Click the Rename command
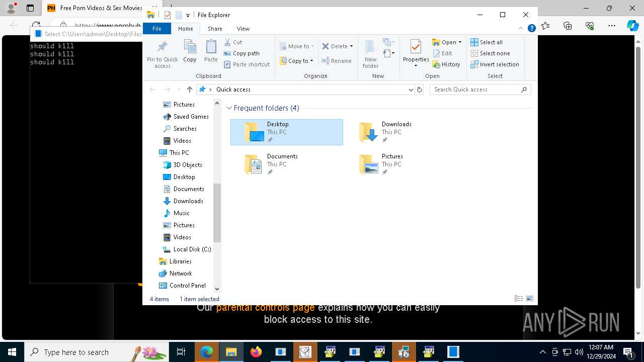 point(337,61)
